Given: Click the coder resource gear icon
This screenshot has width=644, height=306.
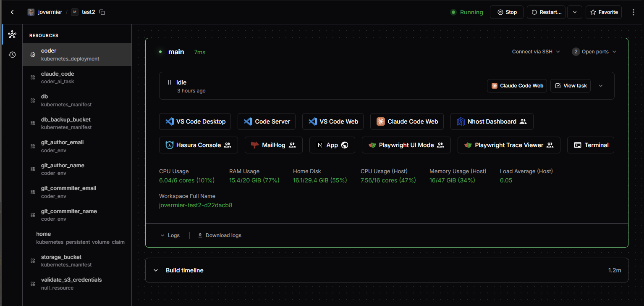Looking at the screenshot, I should pyautogui.click(x=32, y=55).
